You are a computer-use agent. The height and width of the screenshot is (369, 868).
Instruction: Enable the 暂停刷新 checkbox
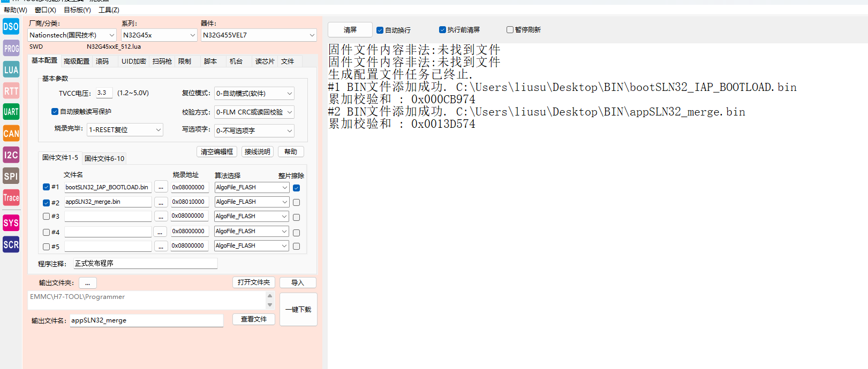tap(510, 30)
